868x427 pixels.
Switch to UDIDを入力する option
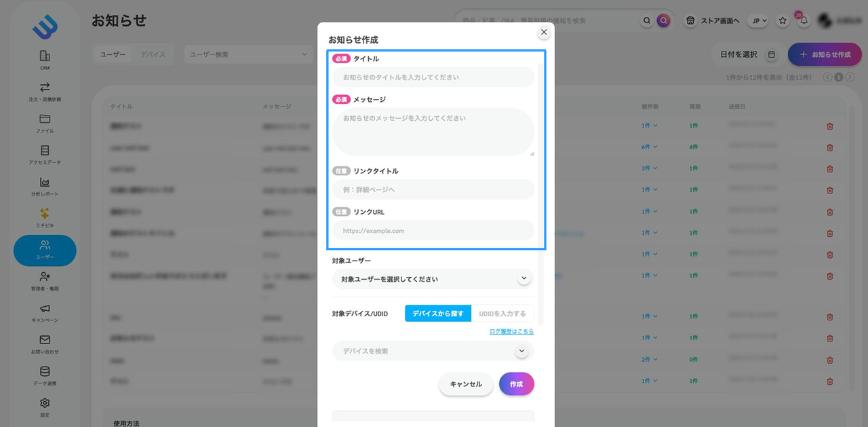click(x=502, y=314)
